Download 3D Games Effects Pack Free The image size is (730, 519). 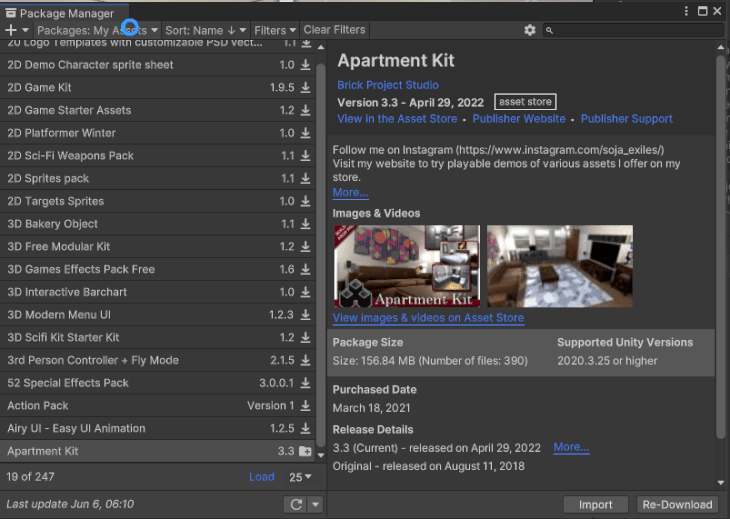305,269
